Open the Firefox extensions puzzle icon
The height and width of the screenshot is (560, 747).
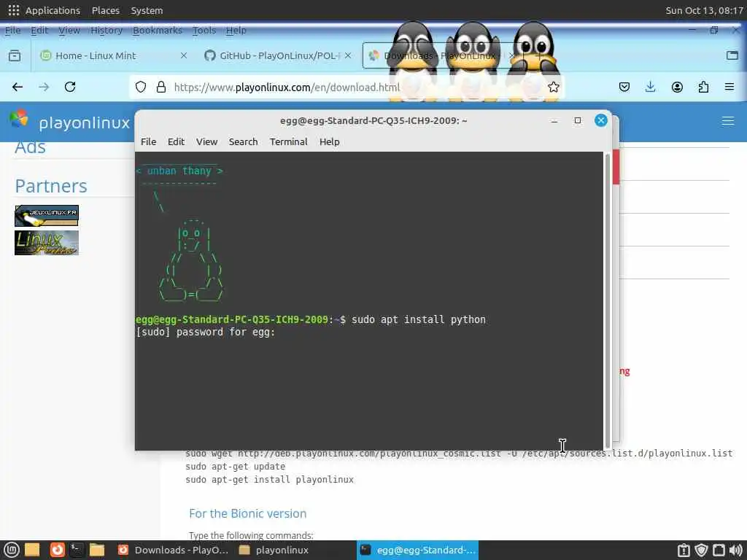[703, 87]
